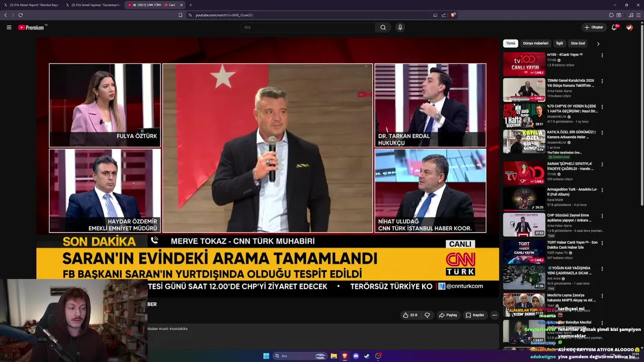Open tv100 #Canlı Yayın thumbnail
This screenshot has width=644, height=362.
(x=524, y=64)
